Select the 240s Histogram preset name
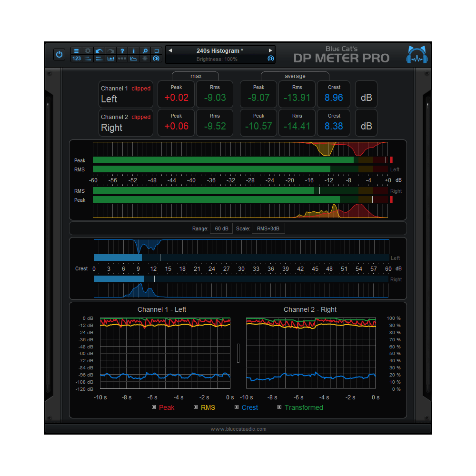The height and width of the screenshot is (476, 476). pos(219,50)
